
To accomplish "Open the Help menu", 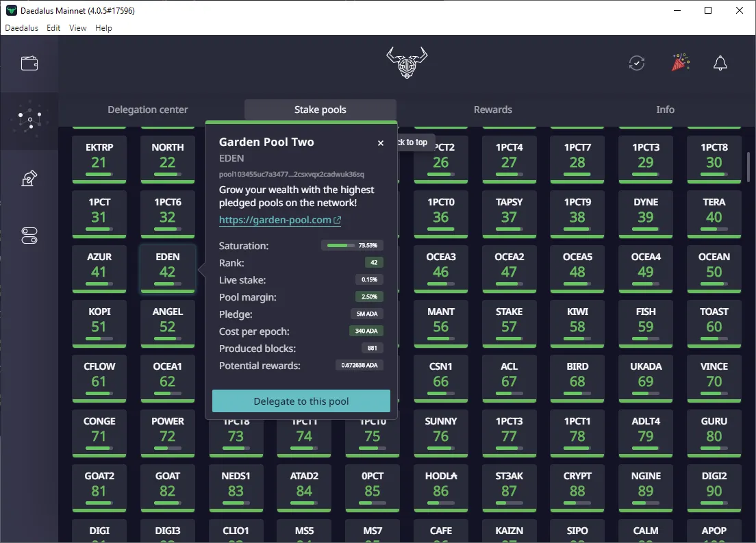I will point(103,28).
